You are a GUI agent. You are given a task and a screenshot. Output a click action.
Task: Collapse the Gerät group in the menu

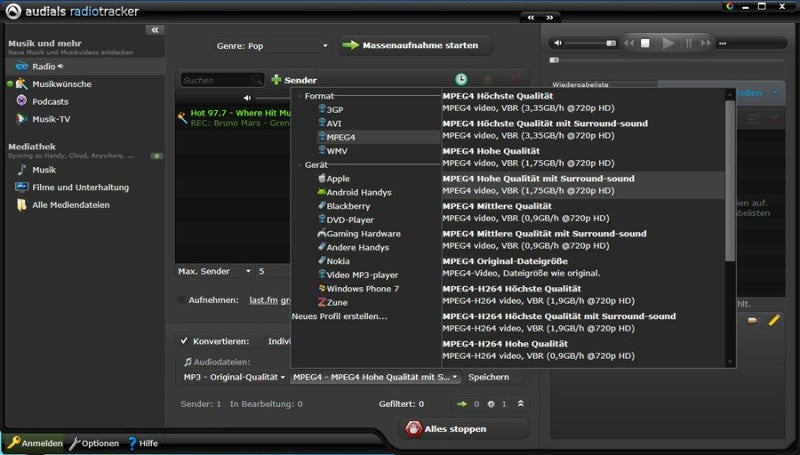click(x=299, y=165)
